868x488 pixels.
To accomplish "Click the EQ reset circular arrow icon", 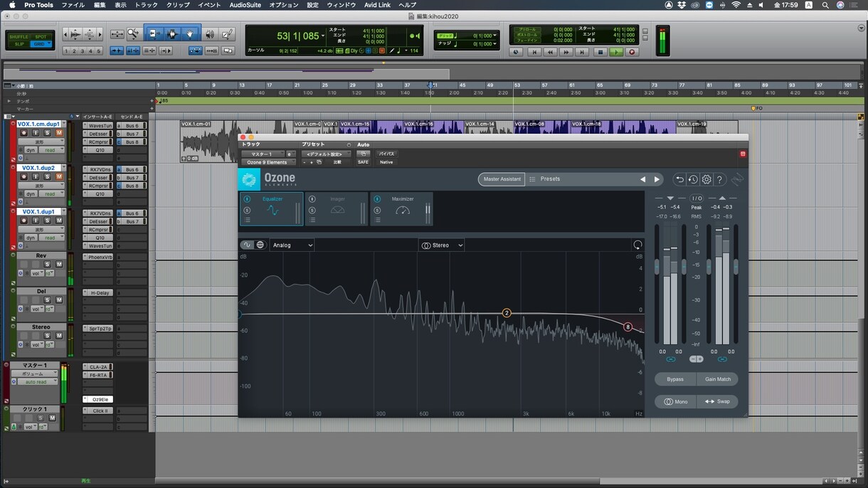I will pyautogui.click(x=637, y=245).
